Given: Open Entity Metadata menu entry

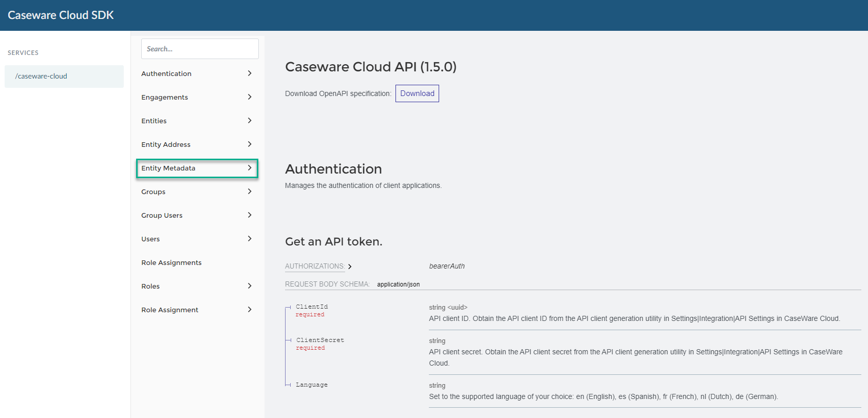Looking at the screenshot, I should pos(168,168).
